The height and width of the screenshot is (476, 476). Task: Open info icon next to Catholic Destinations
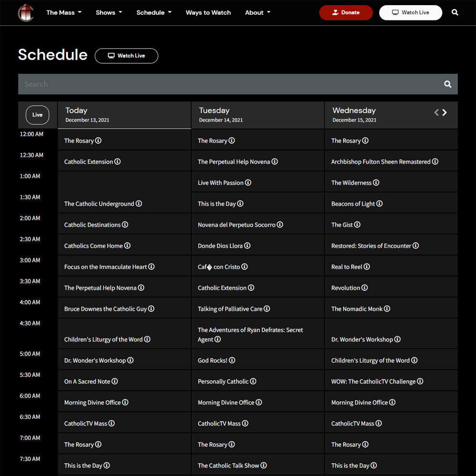point(125,224)
